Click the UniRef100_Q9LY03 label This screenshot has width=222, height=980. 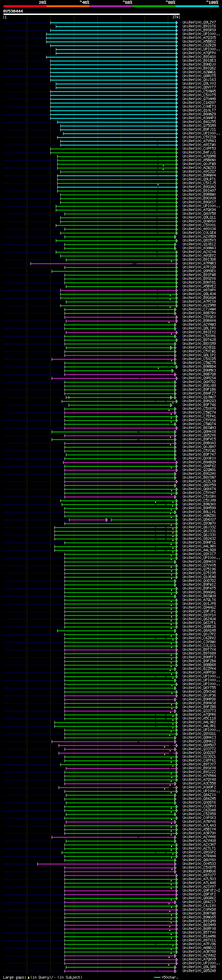tap(199, 84)
